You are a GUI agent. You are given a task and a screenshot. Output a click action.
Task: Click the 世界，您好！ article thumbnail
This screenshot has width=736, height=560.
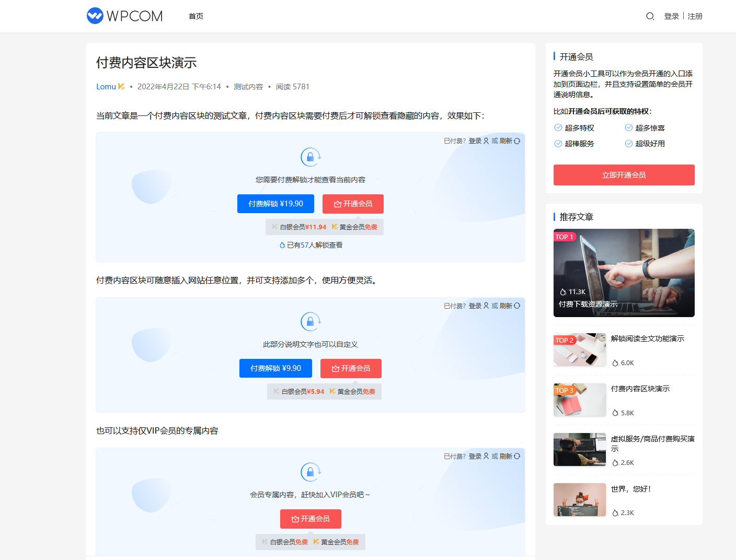point(579,499)
